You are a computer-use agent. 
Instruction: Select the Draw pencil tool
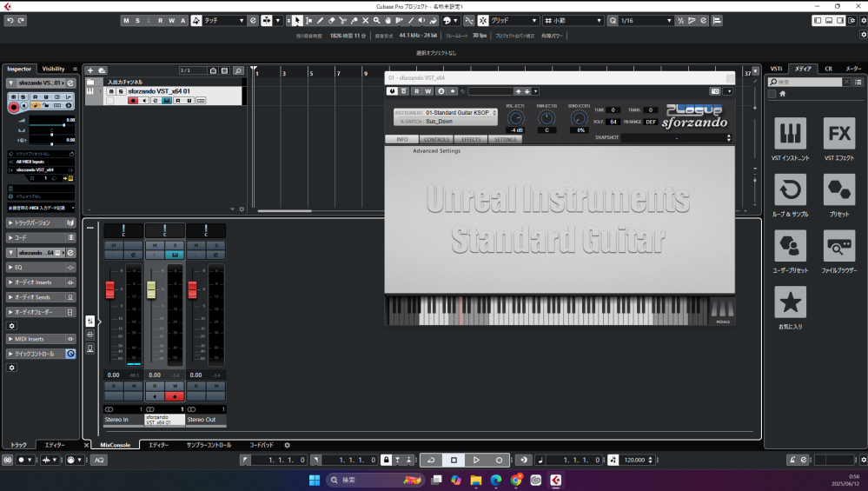click(320, 21)
